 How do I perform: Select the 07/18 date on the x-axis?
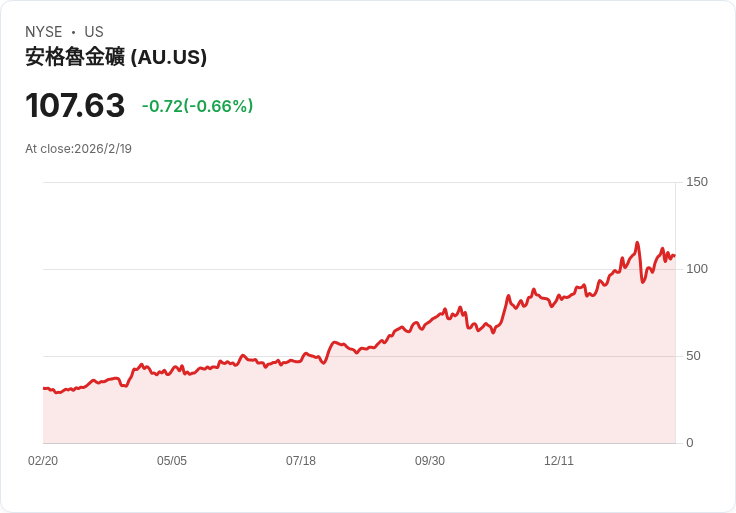301,461
